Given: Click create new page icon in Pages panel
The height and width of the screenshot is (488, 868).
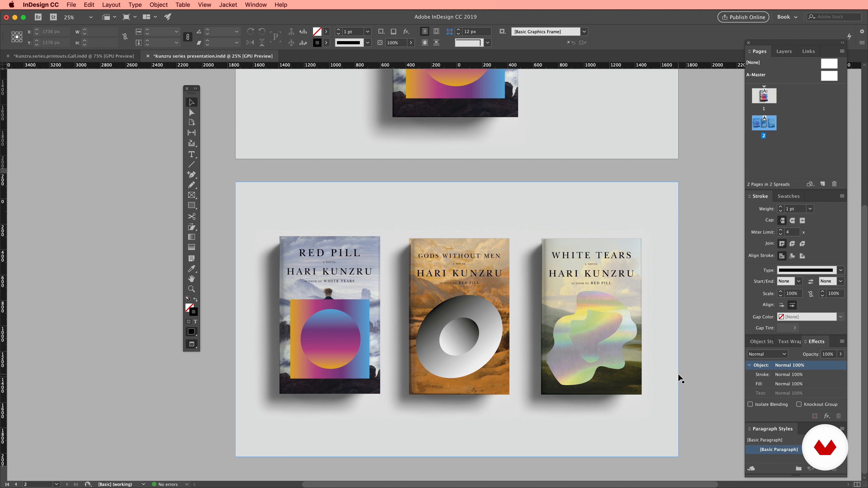Looking at the screenshot, I should 823,184.
